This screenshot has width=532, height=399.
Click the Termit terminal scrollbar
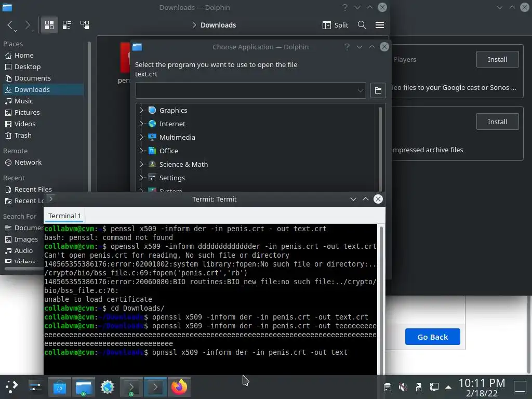click(381, 299)
